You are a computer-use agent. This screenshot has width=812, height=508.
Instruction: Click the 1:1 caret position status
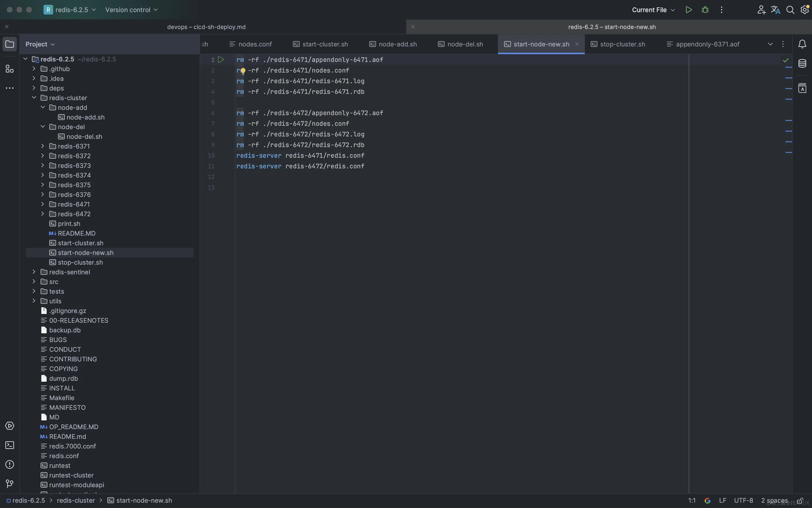pyautogui.click(x=692, y=500)
